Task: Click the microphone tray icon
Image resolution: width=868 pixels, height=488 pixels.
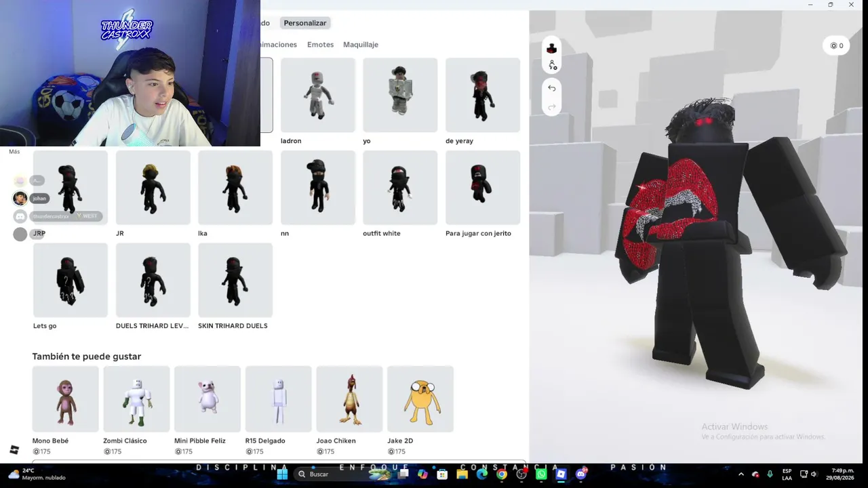Action: pyautogui.click(x=770, y=474)
